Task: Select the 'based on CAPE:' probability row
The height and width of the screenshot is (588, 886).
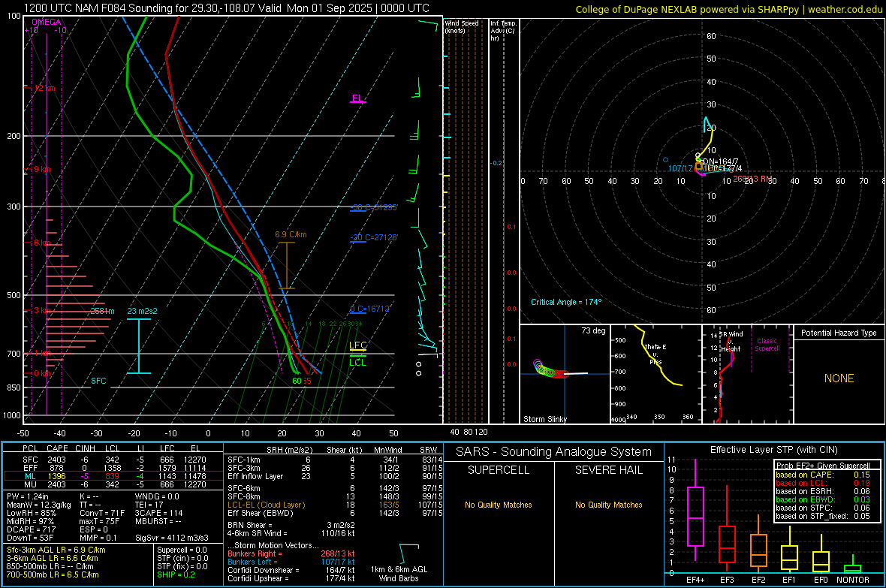Action: pyautogui.click(x=823, y=475)
